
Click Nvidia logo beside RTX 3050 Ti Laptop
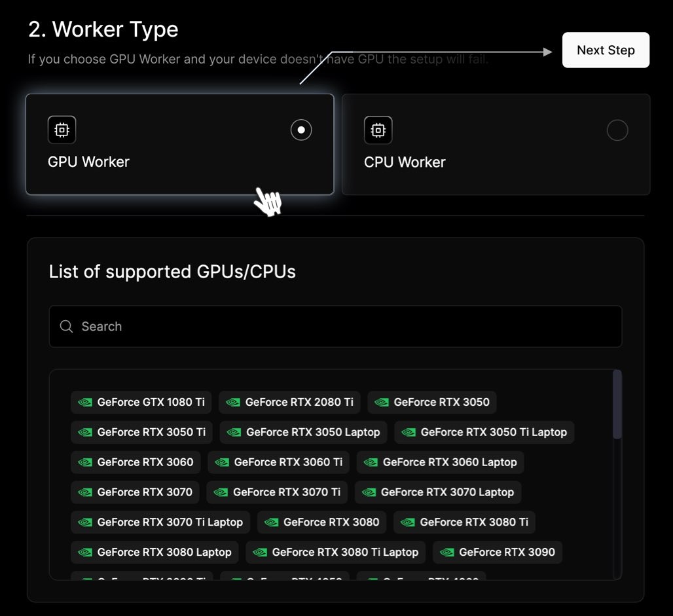[409, 432]
